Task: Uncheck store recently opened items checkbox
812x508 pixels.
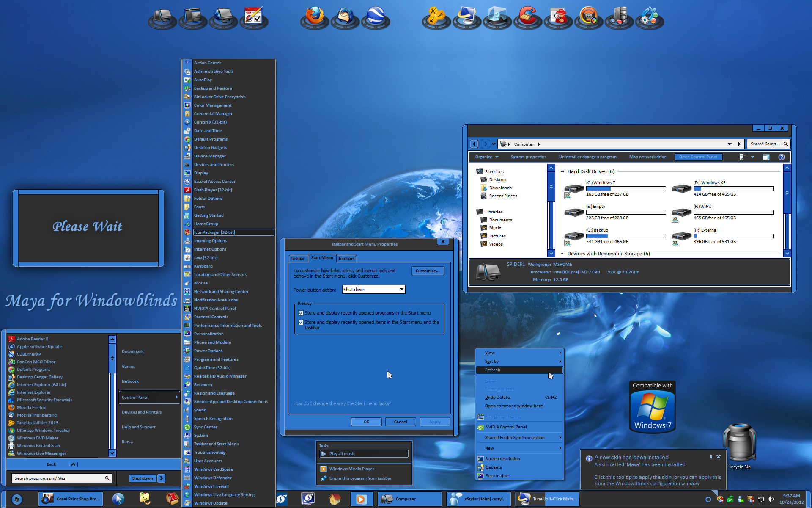Action: point(301,323)
